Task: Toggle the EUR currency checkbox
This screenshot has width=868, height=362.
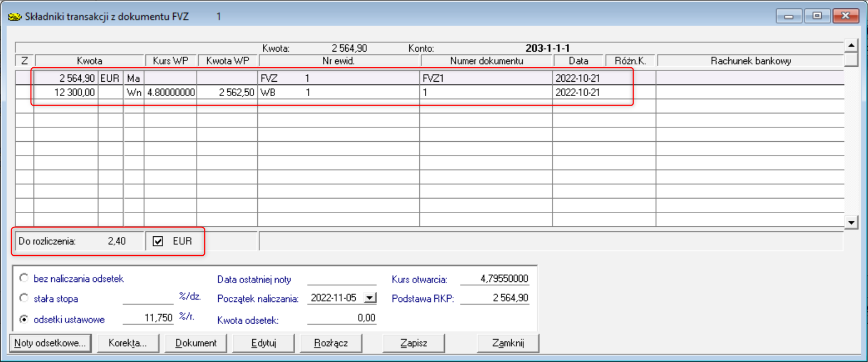Action: tap(158, 241)
